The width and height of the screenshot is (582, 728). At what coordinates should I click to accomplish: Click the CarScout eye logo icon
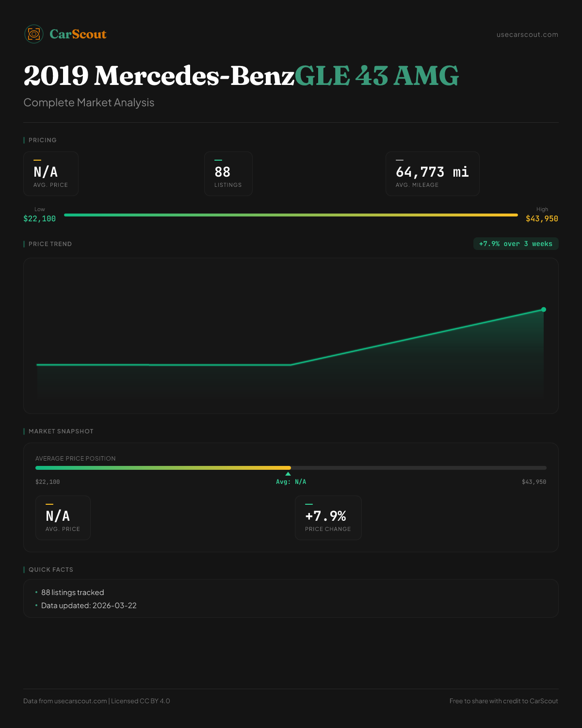pos(34,34)
